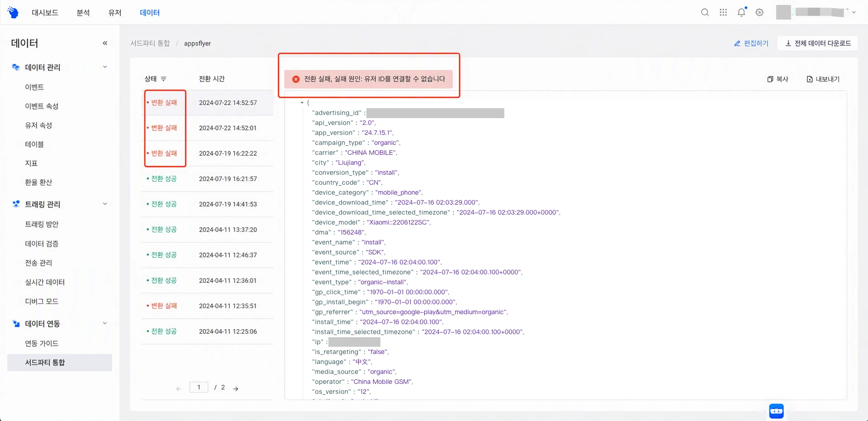Image resolution: width=868 pixels, height=421 pixels.
Task: Select the row dated 2024-04-11 13:37:20
Action: pos(207,230)
